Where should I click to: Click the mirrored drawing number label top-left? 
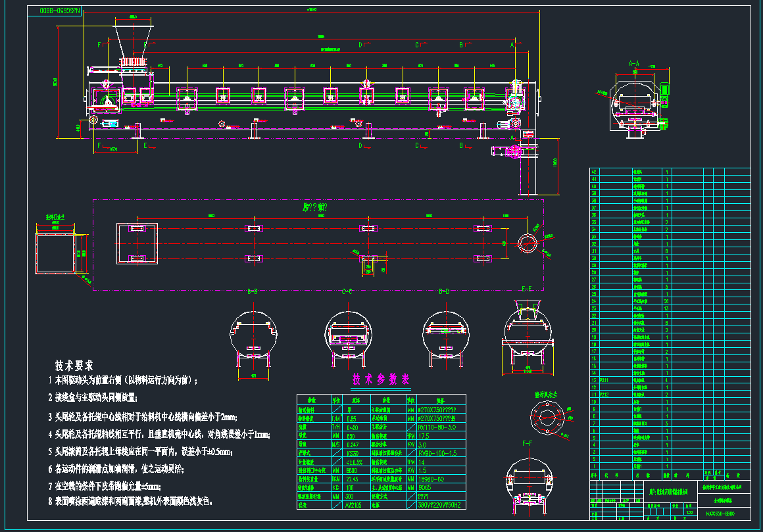click(53, 11)
